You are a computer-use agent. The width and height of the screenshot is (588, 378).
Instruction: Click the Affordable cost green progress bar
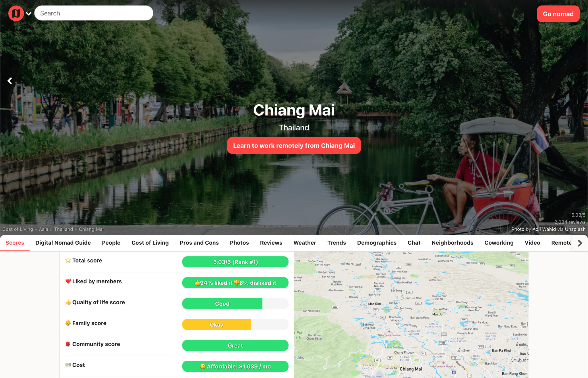235,367
